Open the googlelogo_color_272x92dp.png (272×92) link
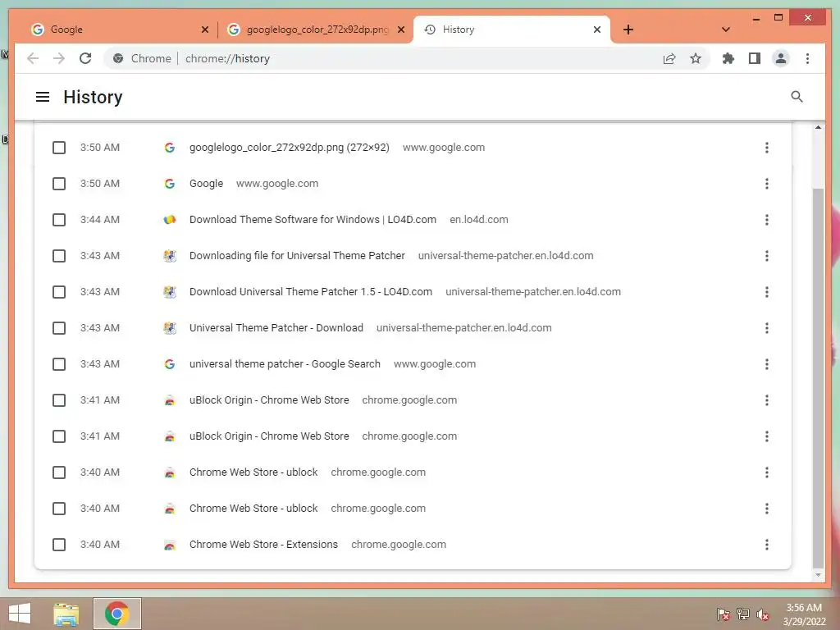 pyautogui.click(x=290, y=148)
